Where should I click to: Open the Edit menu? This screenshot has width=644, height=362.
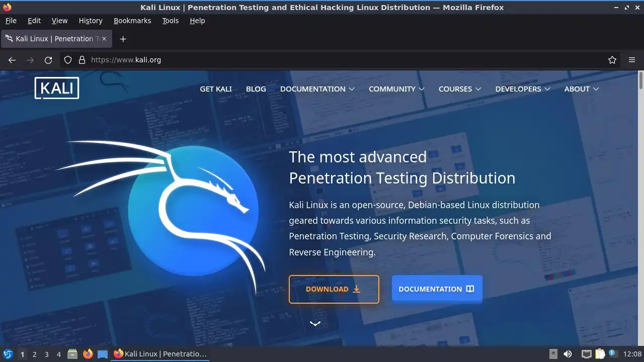[34, 21]
